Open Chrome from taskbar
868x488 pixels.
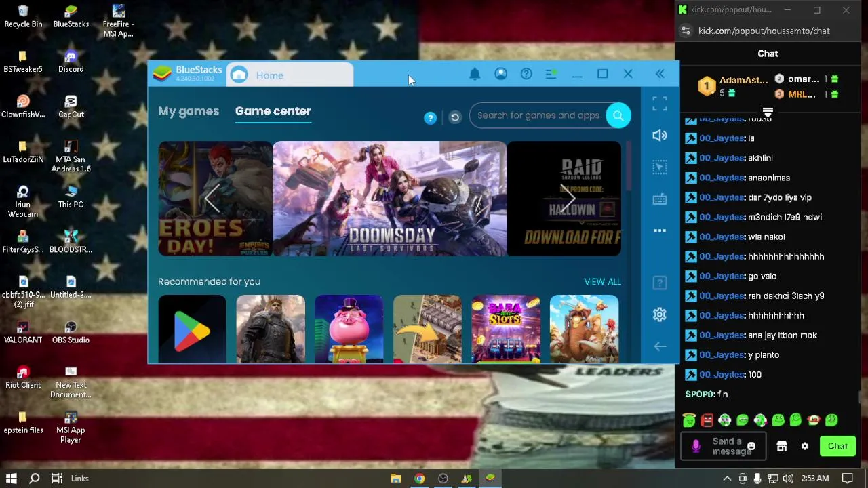click(420, 479)
